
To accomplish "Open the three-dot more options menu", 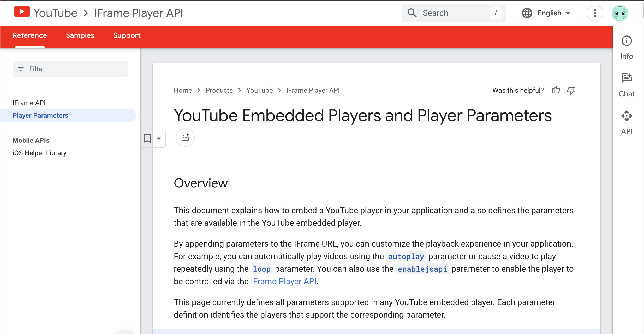I will (x=595, y=13).
